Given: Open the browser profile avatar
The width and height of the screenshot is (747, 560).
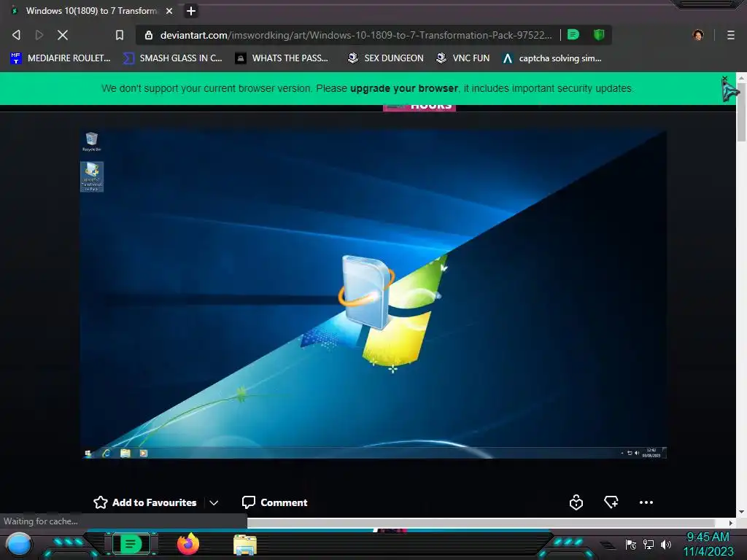Looking at the screenshot, I should click(698, 35).
